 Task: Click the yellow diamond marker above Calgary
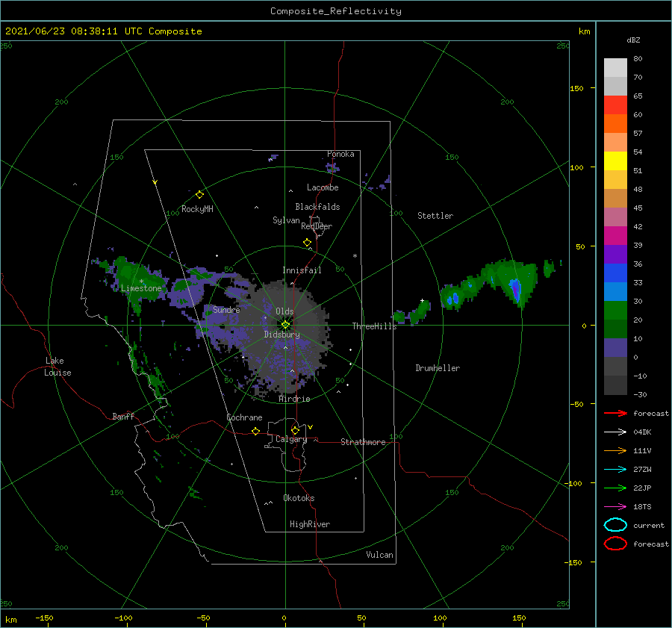(295, 430)
